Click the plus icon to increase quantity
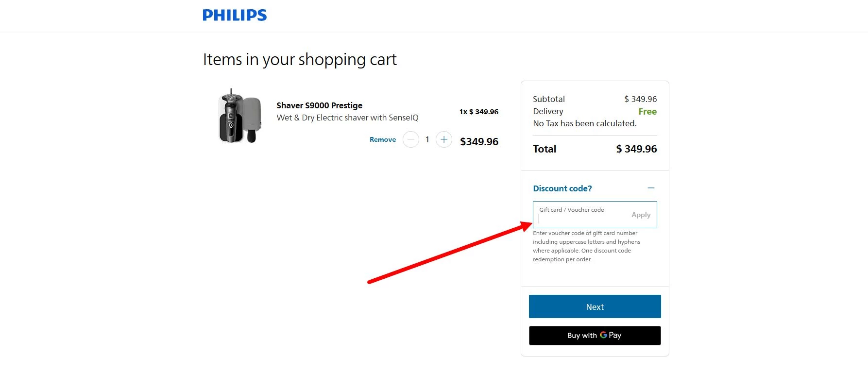Image resolution: width=868 pixels, height=373 pixels. pyautogui.click(x=443, y=139)
